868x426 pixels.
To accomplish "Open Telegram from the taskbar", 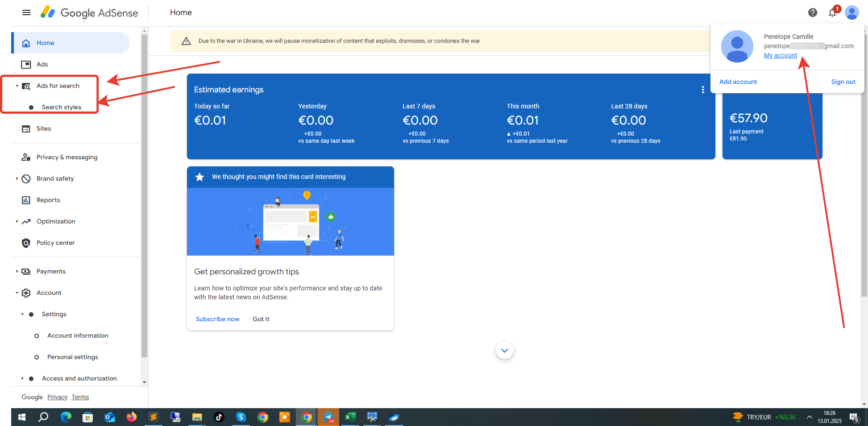I will (x=328, y=417).
